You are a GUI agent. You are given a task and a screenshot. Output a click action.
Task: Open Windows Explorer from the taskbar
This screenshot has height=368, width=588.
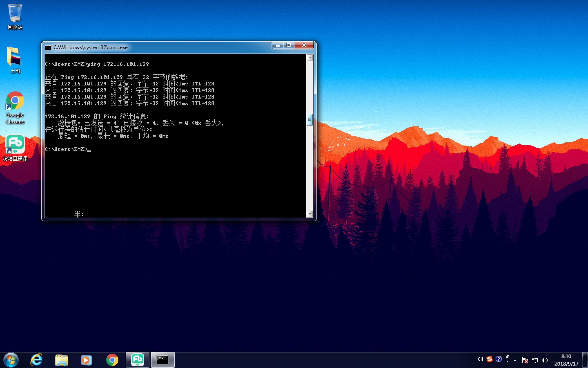(62, 360)
